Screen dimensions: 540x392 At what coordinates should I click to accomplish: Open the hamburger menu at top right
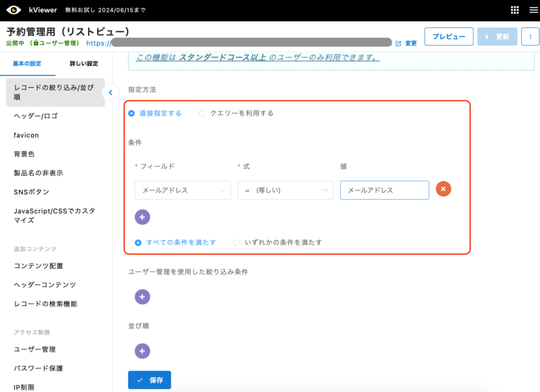(x=533, y=9)
